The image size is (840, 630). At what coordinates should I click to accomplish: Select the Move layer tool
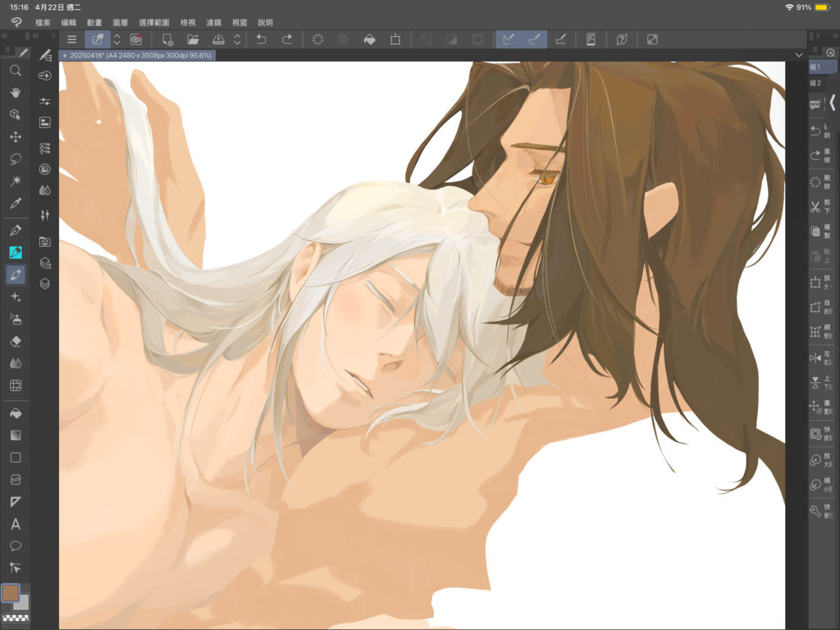(x=16, y=137)
